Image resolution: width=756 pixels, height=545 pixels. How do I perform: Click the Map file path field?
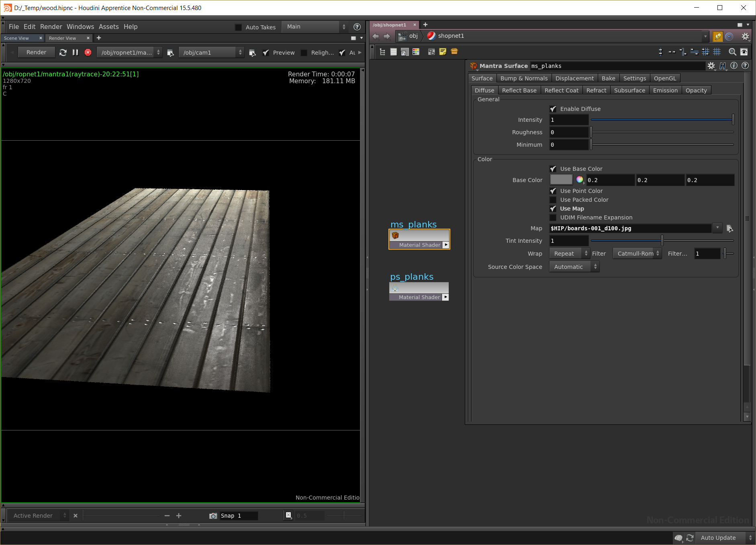click(x=630, y=228)
